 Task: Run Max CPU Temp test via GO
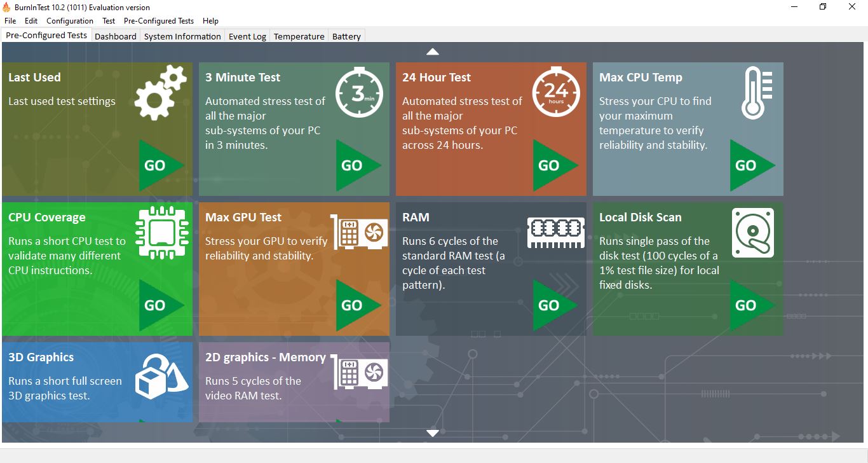(752, 165)
